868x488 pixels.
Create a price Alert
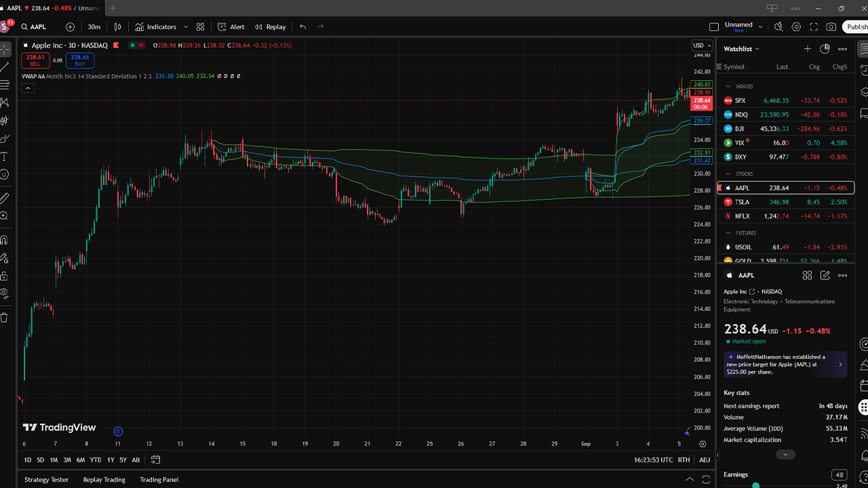click(231, 27)
